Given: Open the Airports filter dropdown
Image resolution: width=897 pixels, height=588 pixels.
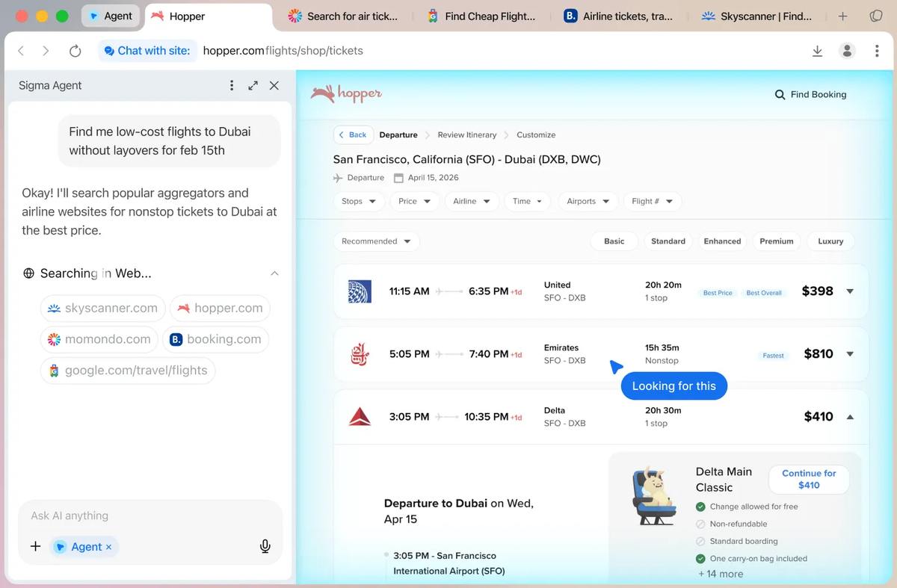Looking at the screenshot, I should tap(588, 201).
